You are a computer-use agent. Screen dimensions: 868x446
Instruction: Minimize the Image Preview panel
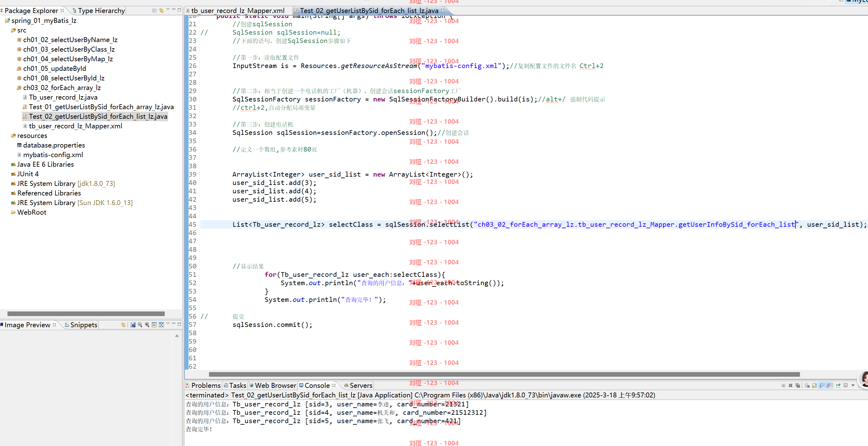174,324
